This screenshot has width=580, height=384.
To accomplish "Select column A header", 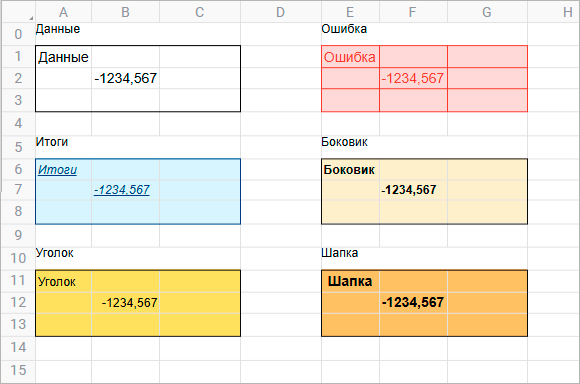I will pos(63,12).
